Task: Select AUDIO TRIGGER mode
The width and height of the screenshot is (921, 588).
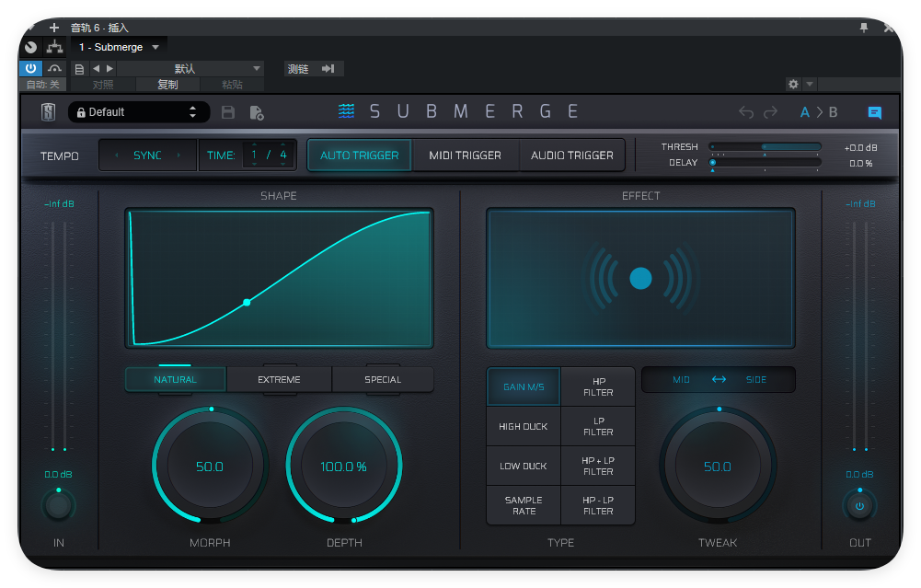Action: pyautogui.click(x=572, y=156)
